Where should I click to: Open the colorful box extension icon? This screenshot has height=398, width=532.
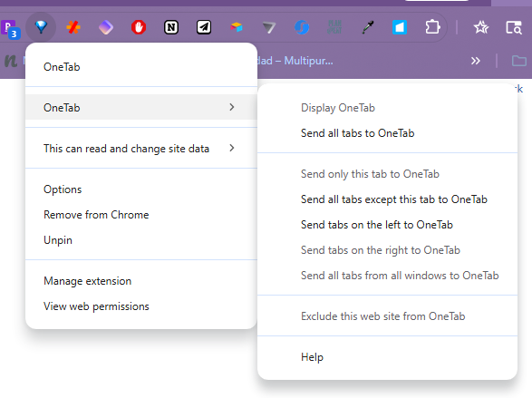point(237,27)
